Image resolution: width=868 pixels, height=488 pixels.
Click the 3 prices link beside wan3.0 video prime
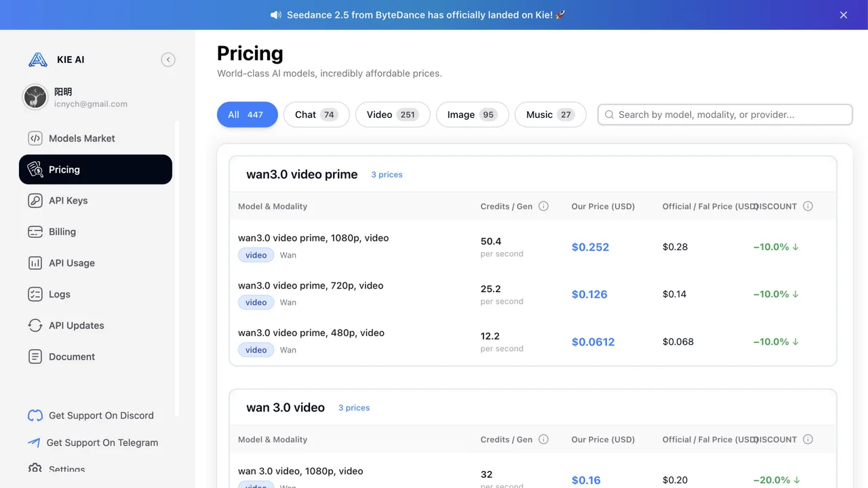(x=387, y=175)
